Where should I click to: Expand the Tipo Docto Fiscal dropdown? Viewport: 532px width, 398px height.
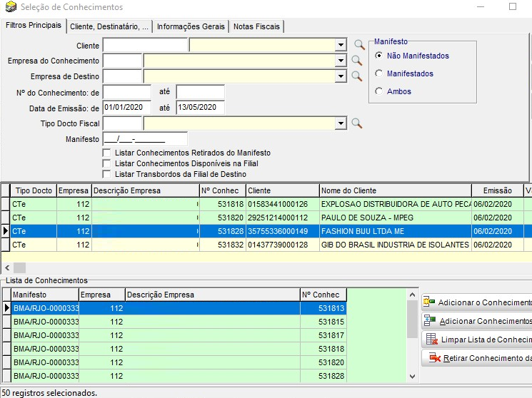(x=341, y=124)
